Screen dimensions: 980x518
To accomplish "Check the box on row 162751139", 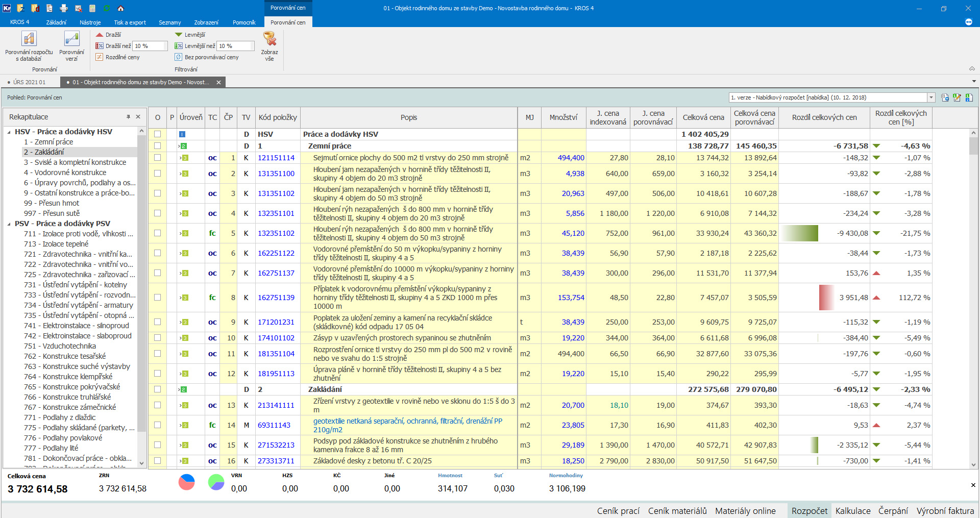I will [157, 298].
